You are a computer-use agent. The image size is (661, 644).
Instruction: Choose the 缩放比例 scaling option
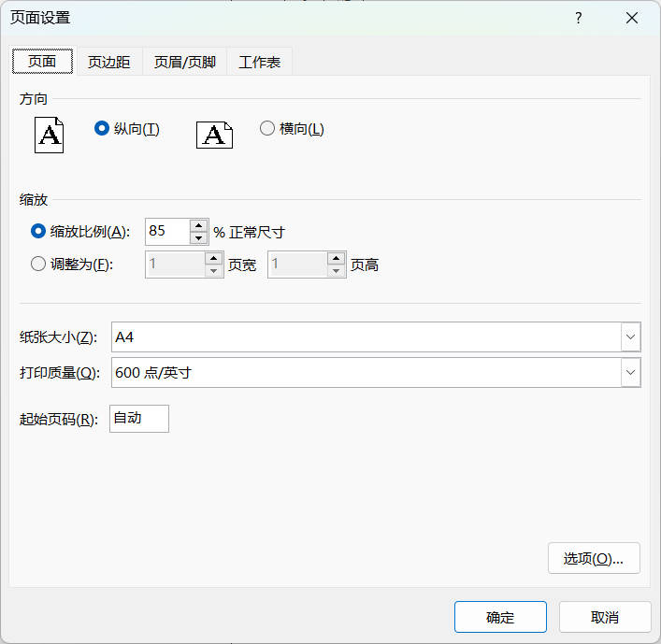coord(38,232)
